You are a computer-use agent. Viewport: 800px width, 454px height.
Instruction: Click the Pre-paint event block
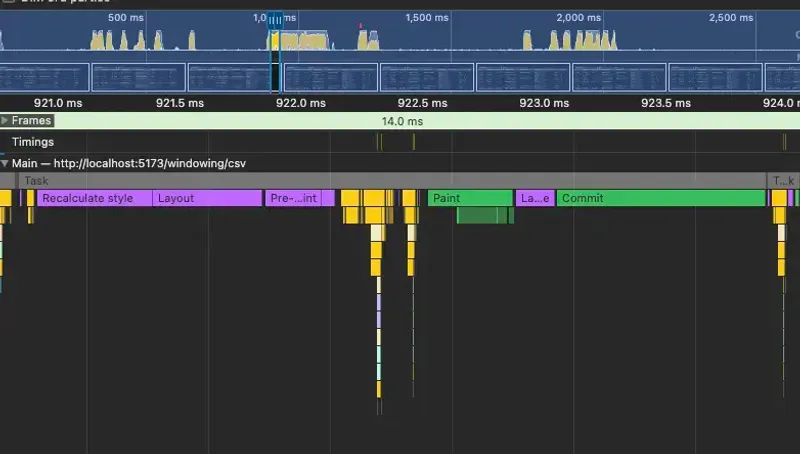point(293,198)
